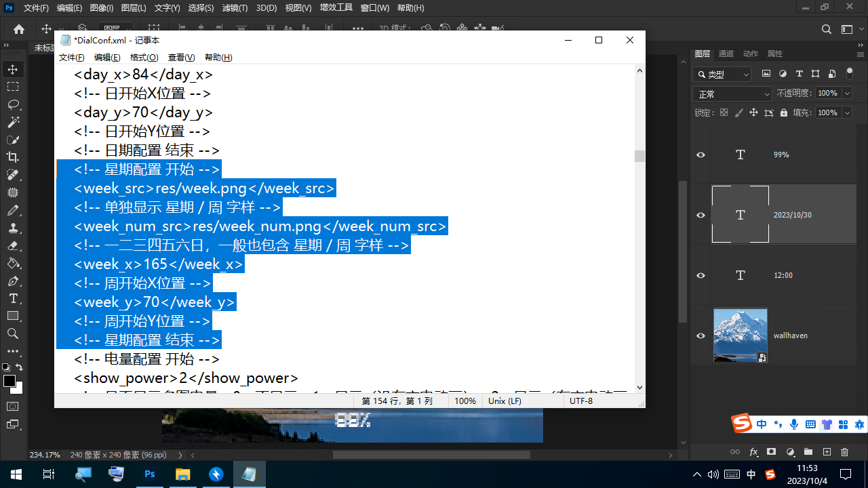Open the fx layer styles button
This screenshot has width=868, height=488.
coord(753,452)
